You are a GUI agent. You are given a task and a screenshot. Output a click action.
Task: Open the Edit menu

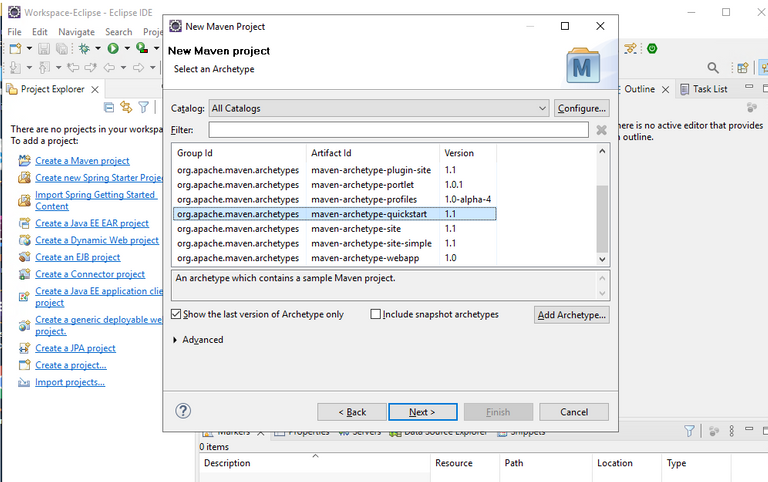(40, 32)
